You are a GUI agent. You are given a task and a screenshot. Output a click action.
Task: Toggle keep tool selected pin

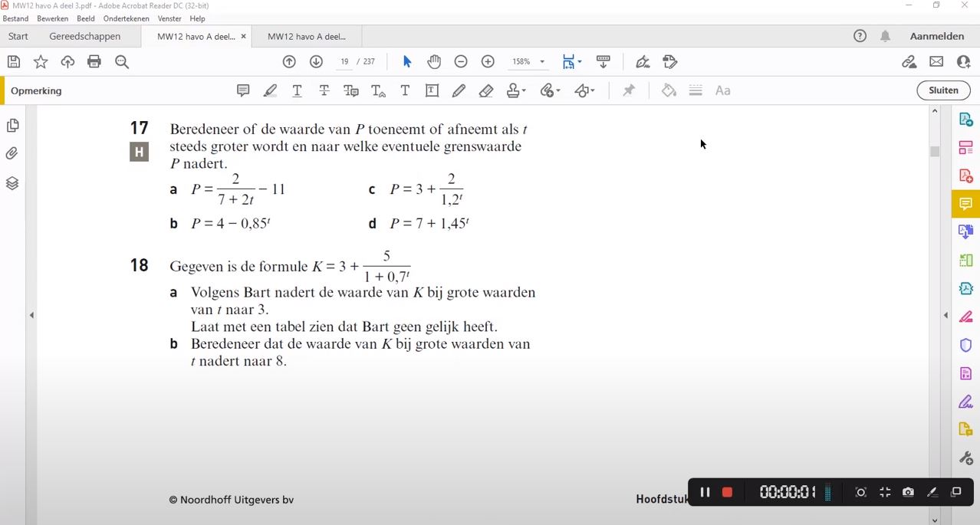[x=629, y=90]
